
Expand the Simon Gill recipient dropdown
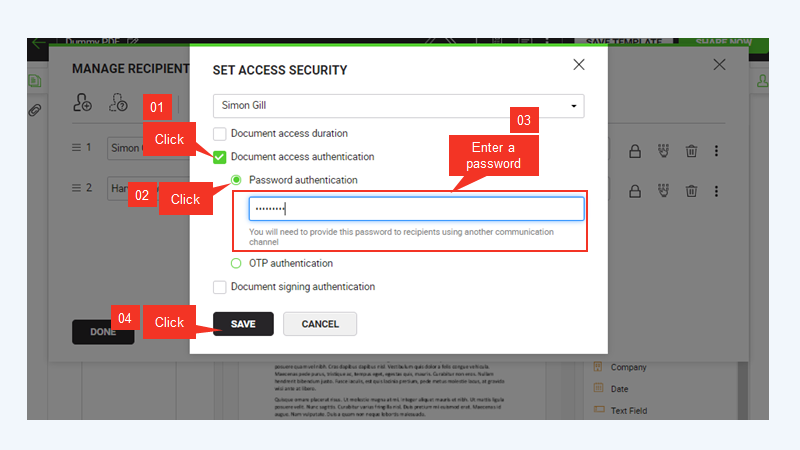[x=398, y=106]
